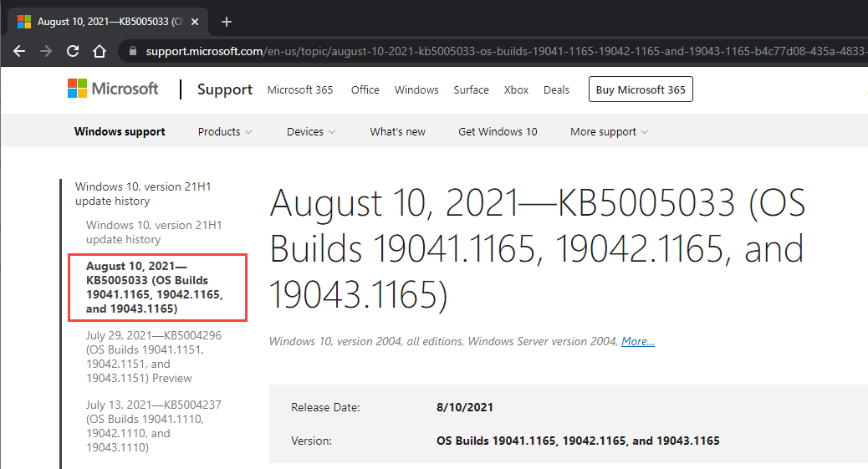Click the Release Date label
This screenshot has height=469, width=868.
pyautogui.click(x=325, y=407)
